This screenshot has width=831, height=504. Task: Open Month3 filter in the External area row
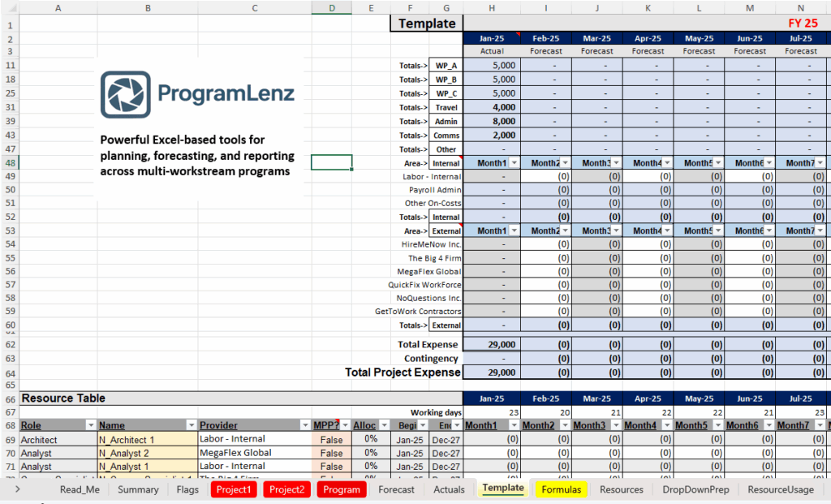tap(616, 230)
